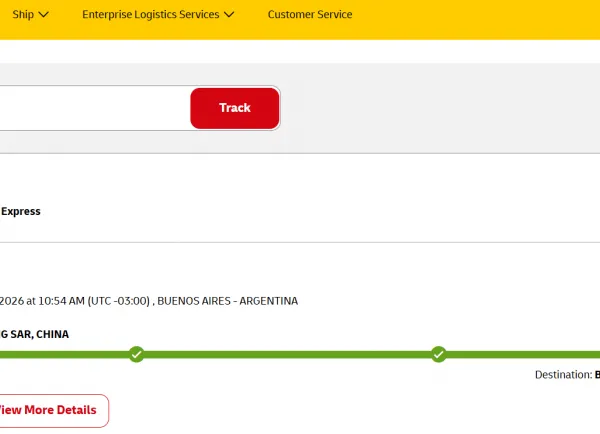Open Enterprise Logistics Services menu
Image resolution: width=600 pixels, height=434 pixels.
(158, 15)
